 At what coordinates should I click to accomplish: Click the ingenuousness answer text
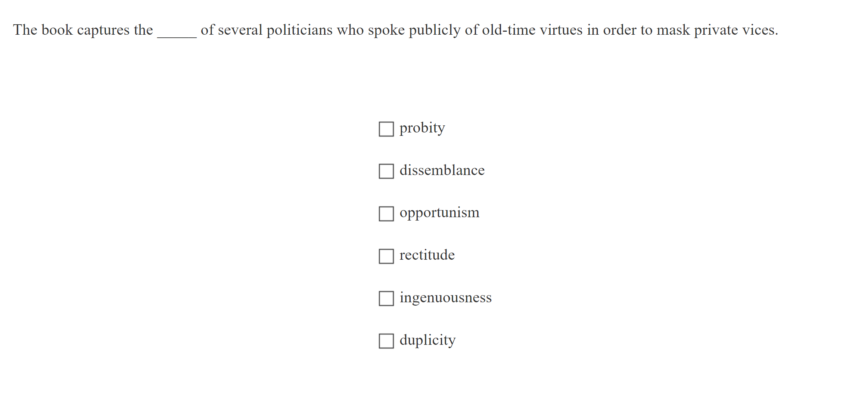pos(445,298)
